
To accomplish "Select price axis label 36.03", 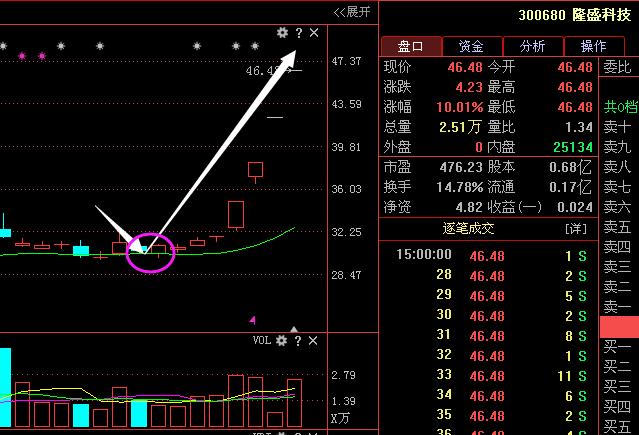I will [x=346, y=189].
